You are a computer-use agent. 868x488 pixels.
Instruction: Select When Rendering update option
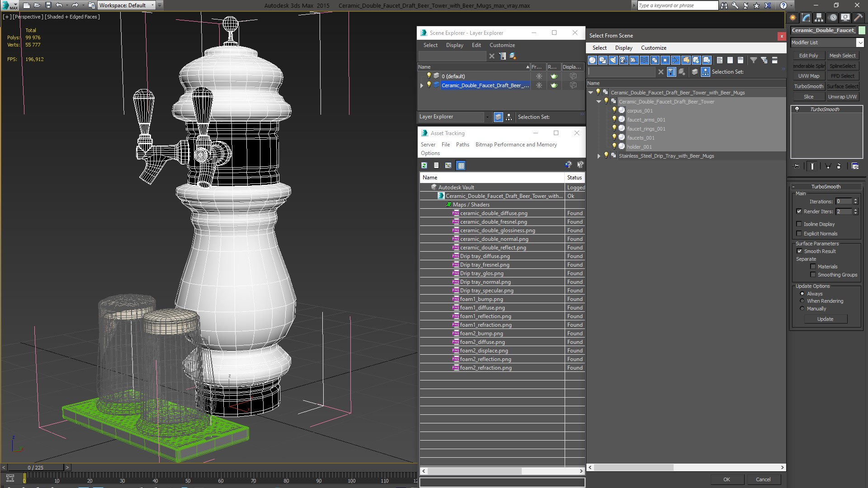click(802, 301)
